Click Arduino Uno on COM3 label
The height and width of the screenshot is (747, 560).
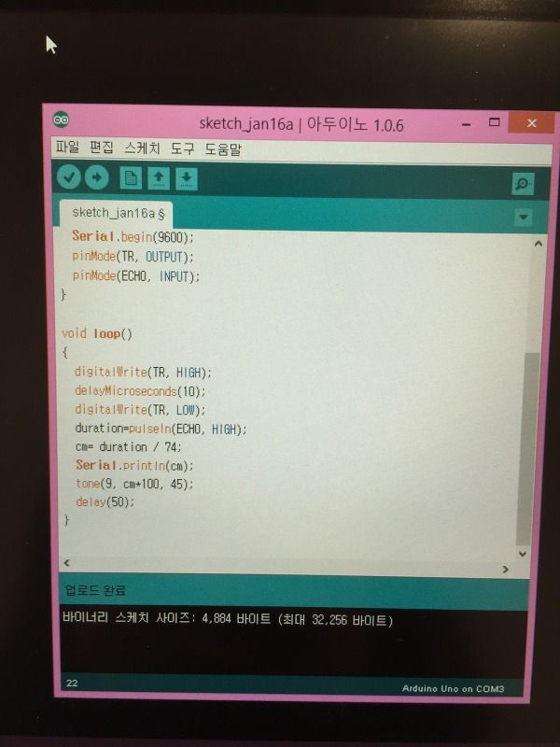(x=453, y=688)
